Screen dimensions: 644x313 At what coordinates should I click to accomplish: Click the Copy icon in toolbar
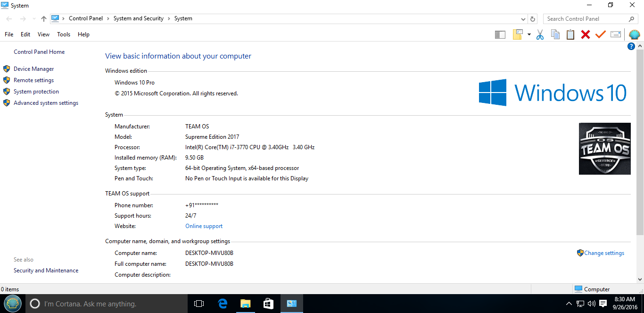tap(555, 34)
